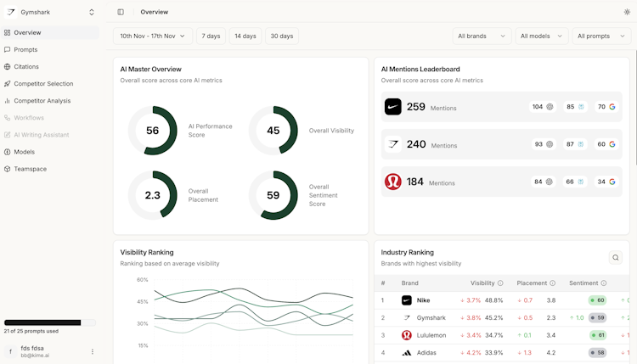The height and width of the screenshot is (364, 637).
Task: Click the prompts usage progress bar
Action: (50, 322)
